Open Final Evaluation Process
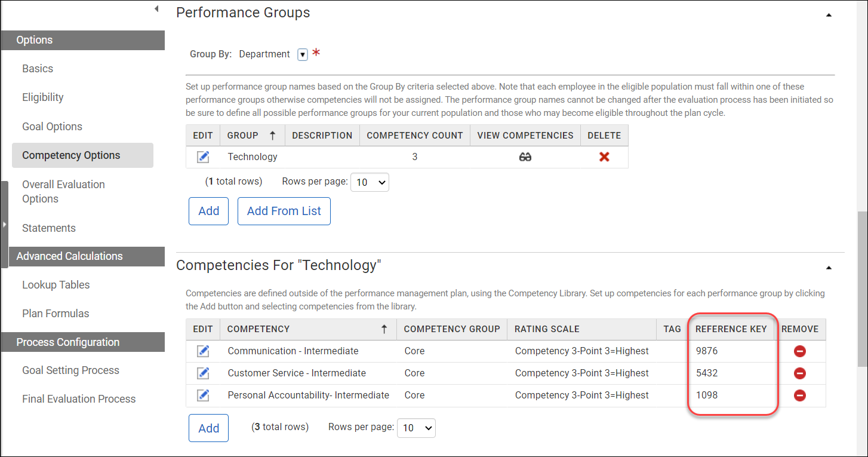 tap(79, 399)
